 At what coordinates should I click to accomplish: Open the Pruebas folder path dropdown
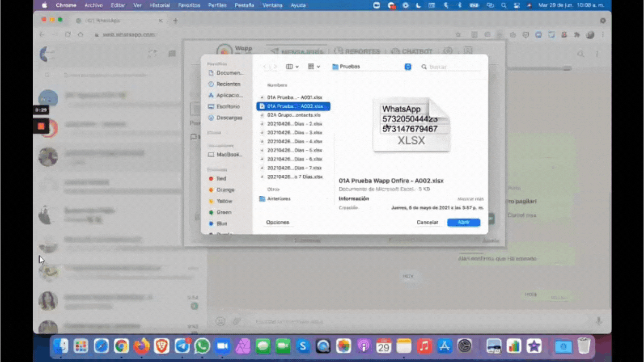coord(371,67)
